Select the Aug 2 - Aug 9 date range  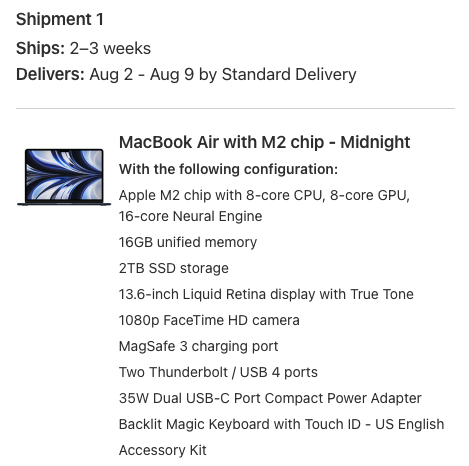tap(142, 74)
